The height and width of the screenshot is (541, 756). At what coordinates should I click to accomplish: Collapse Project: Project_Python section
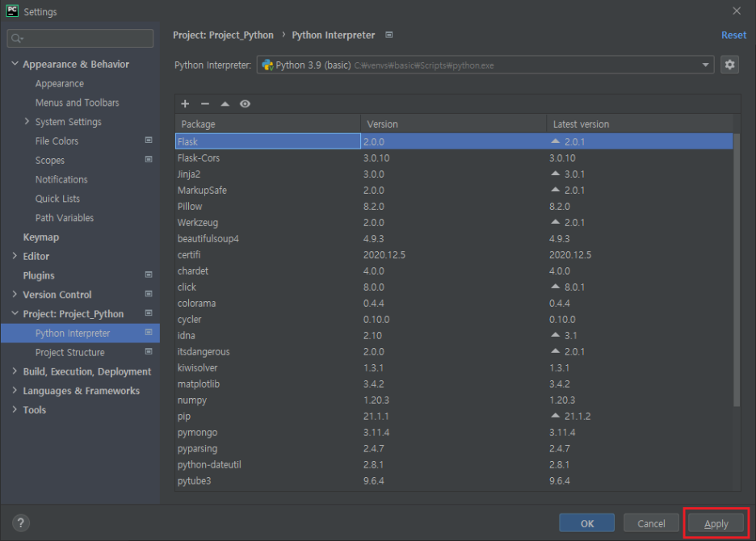[15, 313]
